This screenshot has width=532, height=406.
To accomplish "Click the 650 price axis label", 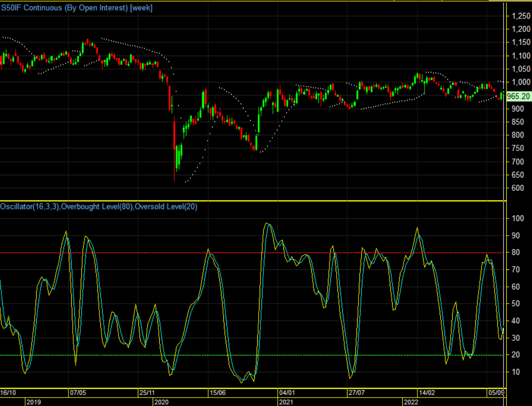I will tap(517, 175).
